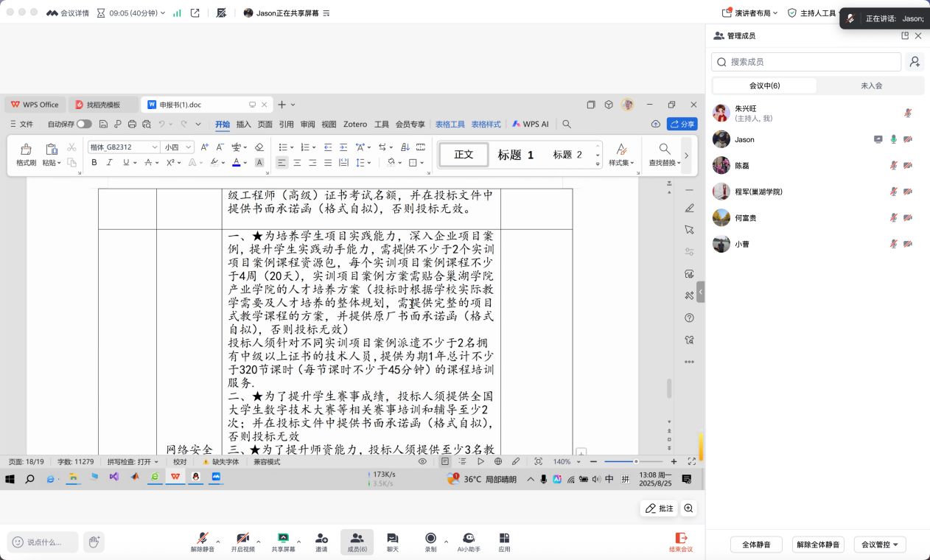Open the annotation (批注) tool
Viewport: 930px width, 560px height.
[x=659, y=508]
